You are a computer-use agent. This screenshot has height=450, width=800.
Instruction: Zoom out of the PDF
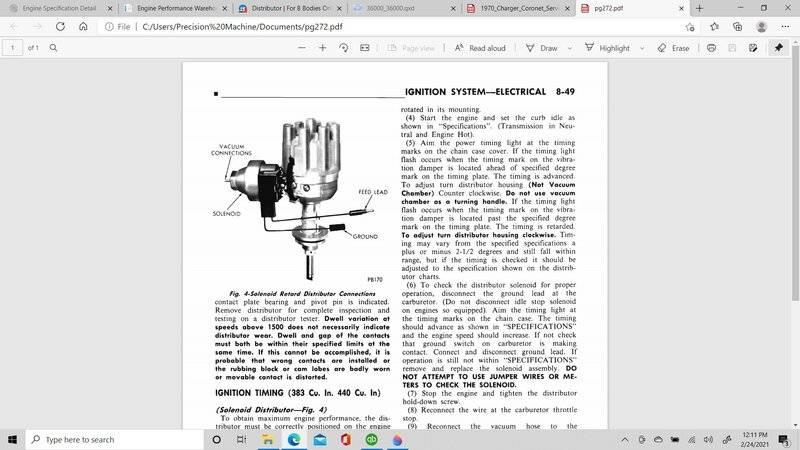(302, 47)
